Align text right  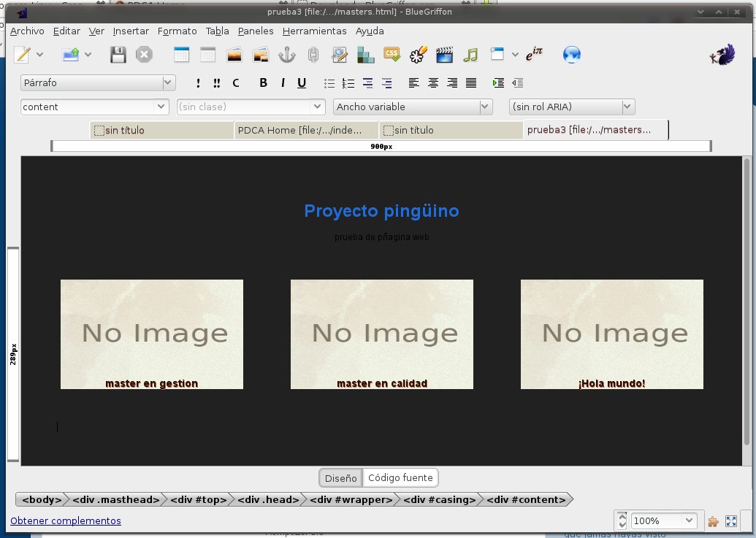452,82
